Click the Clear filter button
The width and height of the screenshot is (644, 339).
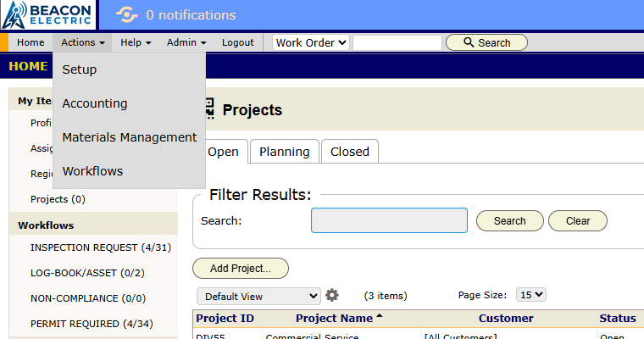(578, 221)
